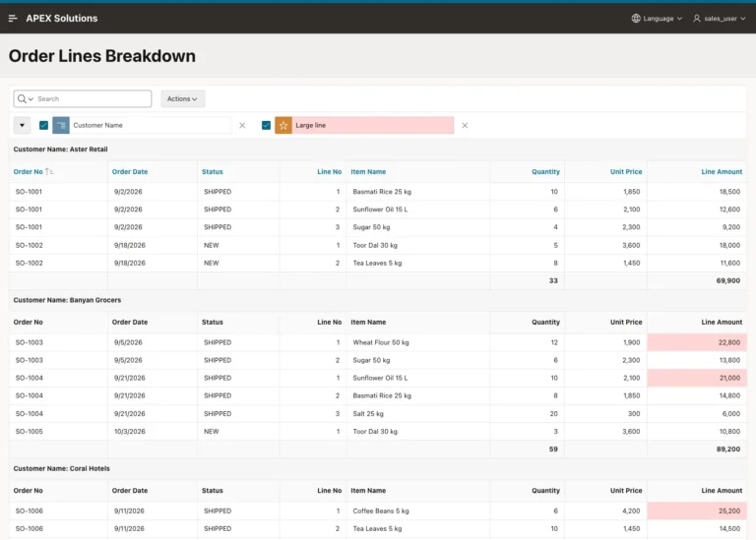Open the sales_user account menu
This screenshot has height=540, width=756.
[719, 19]
